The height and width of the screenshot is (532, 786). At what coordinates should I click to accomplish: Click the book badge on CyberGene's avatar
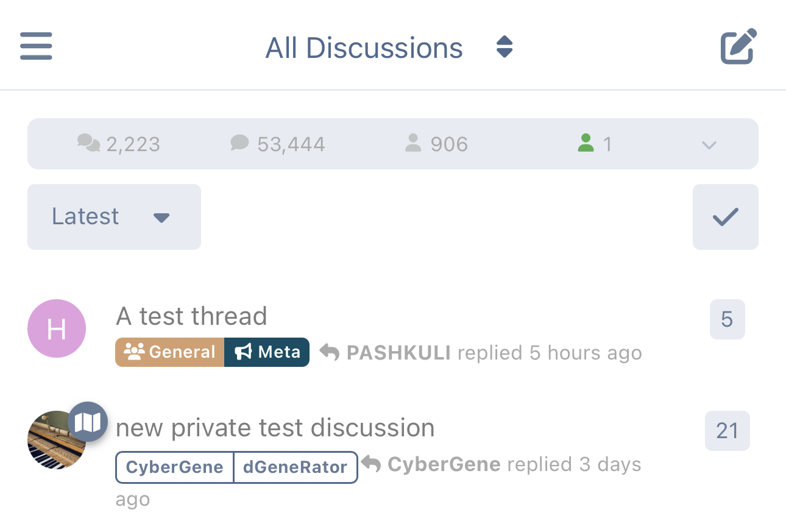tap(88, 421)
